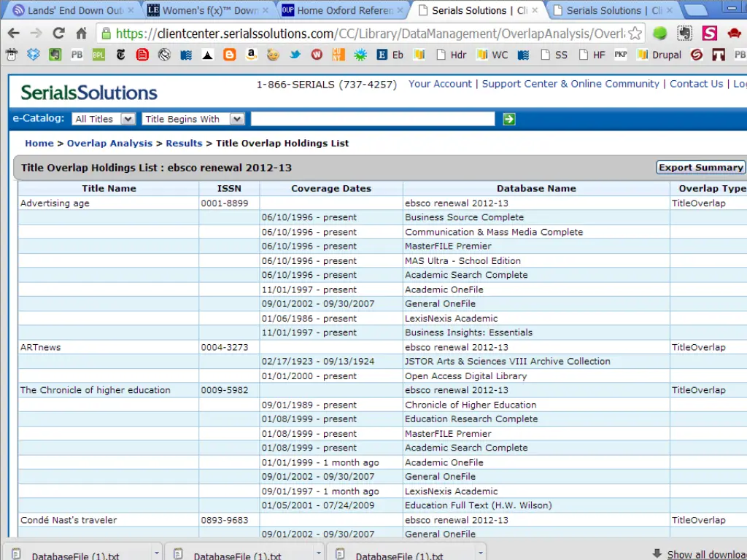Viewport: 747px width, 560px height.
Task: Open the Evernote web clipper extension
Action: [684, 34]
